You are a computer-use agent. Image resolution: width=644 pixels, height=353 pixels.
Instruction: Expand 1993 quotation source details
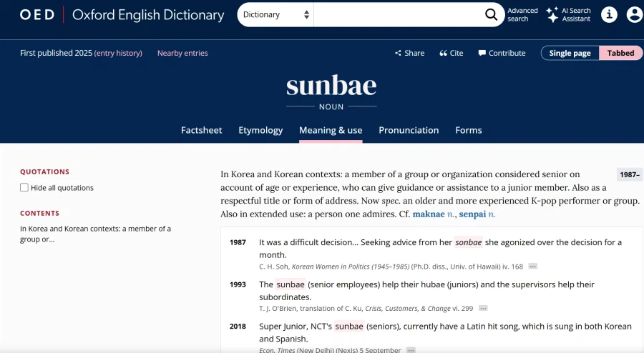[x=483, y=309]
